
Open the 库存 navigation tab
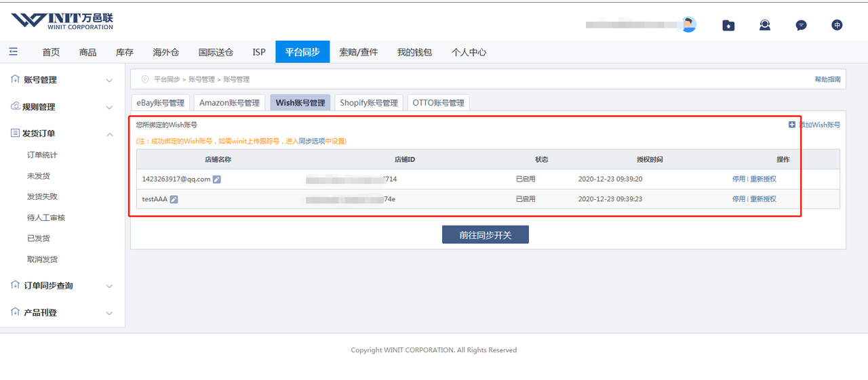125,52
